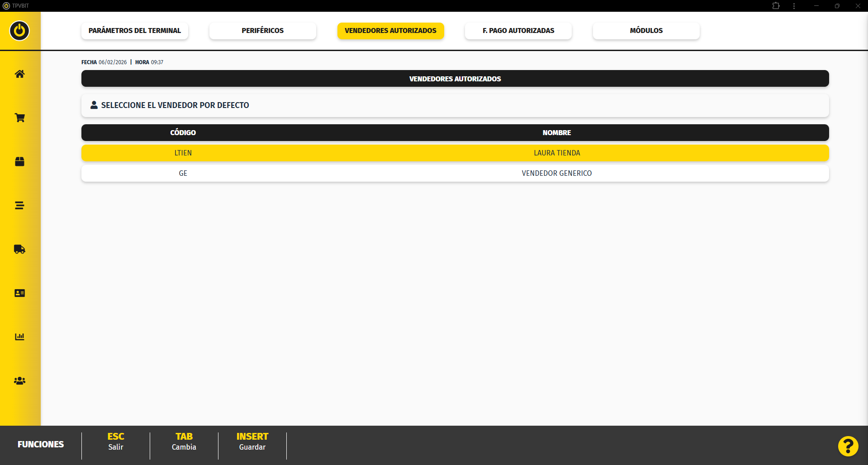Open the shopping cart section
868x465 pixels.
(x=19, y=118)
